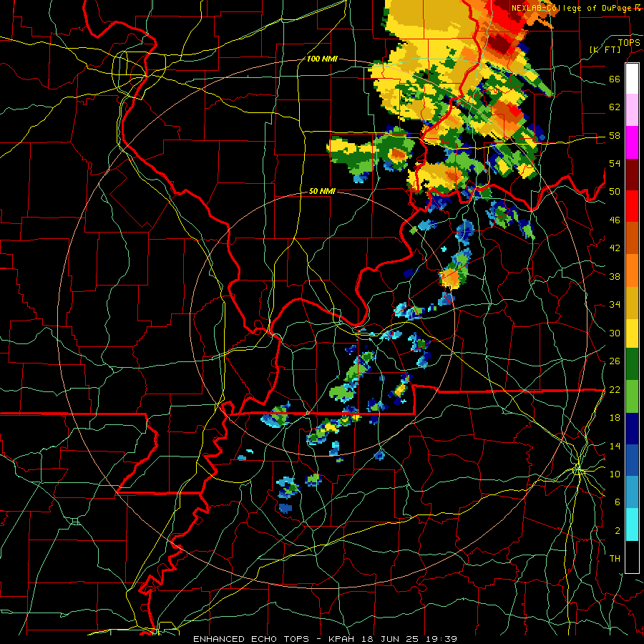Screen dimensions: 644x644
Task: Click the 14 legend value
Action: [x=615, y=446]
